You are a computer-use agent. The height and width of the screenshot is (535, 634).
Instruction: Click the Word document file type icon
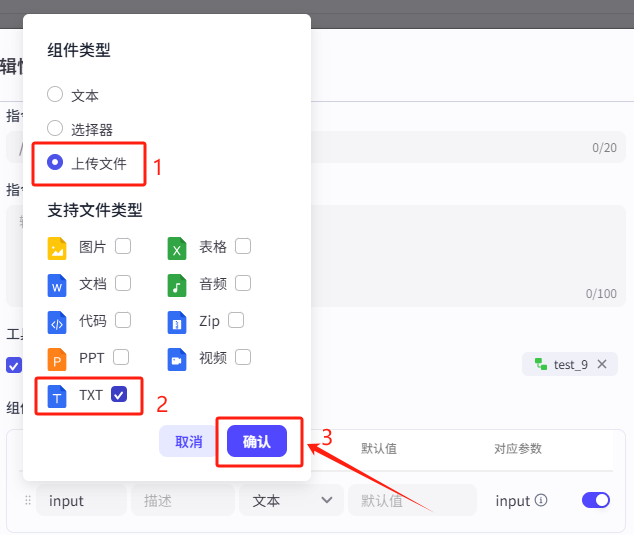[58, 285]
